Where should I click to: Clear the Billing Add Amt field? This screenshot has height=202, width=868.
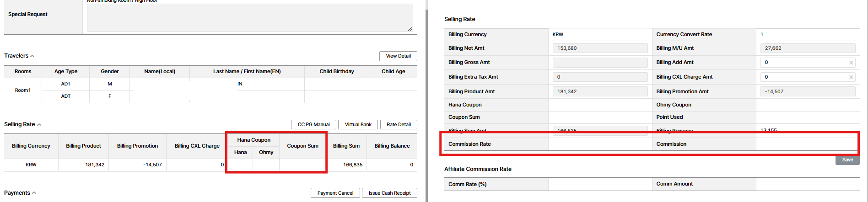click(851, 63)
